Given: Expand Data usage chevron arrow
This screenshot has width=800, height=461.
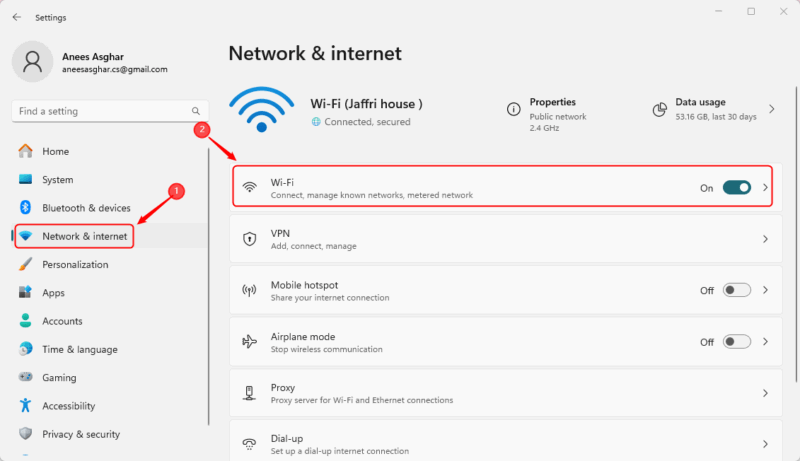Looking at the screenshot, I should pyautogui.click(x=772, y=109).
